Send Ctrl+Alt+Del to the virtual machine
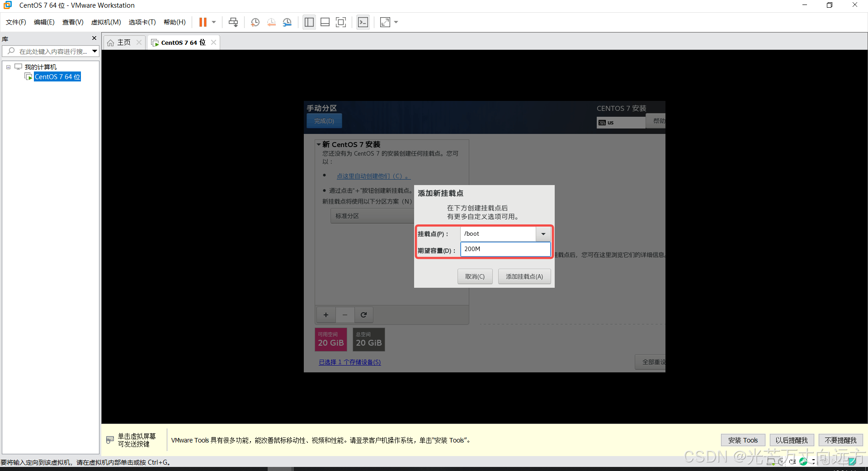 (x=233, y=22)
